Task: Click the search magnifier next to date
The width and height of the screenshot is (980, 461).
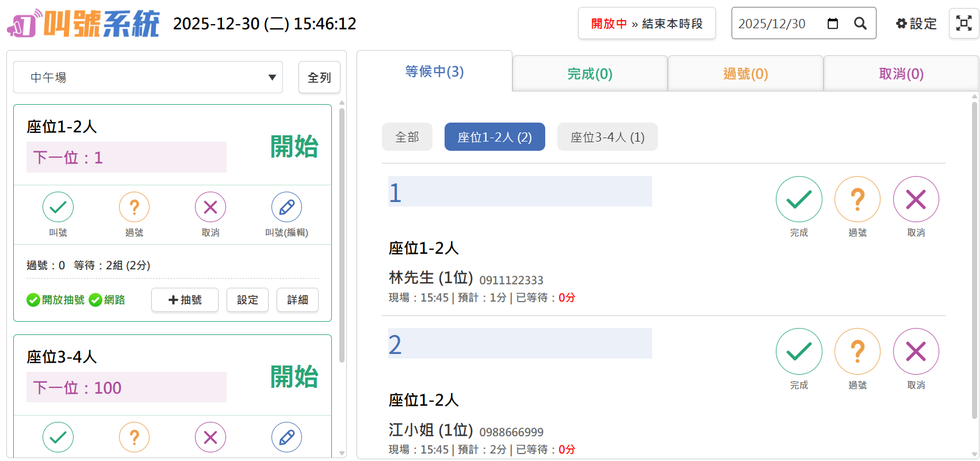Action: (x=860, y=24)
